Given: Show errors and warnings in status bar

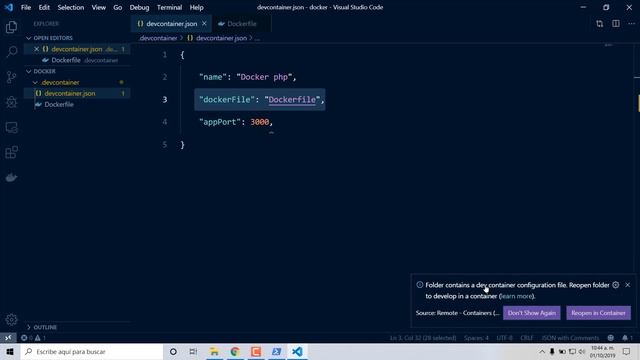Looking at the screenshot, I should coord(33,338).
